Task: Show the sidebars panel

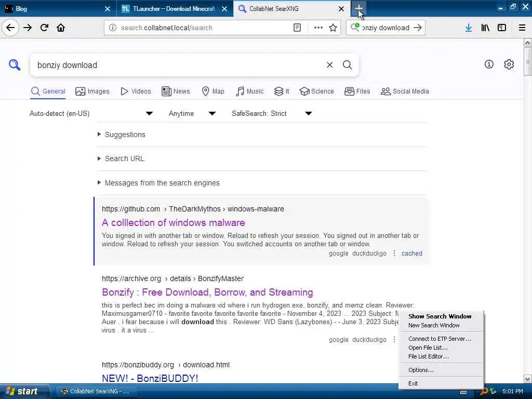Action: (x=502, y=28)
